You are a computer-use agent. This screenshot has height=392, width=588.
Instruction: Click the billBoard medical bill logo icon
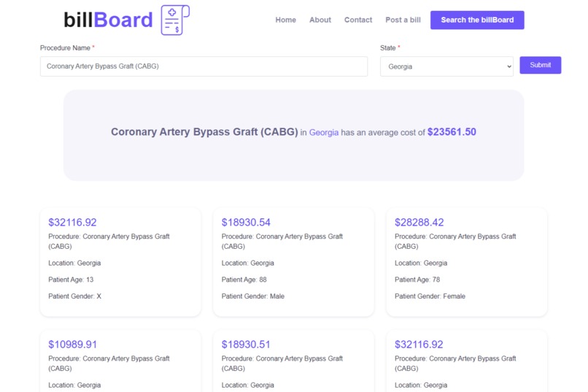pyautogui.click(x=175, y=20)
